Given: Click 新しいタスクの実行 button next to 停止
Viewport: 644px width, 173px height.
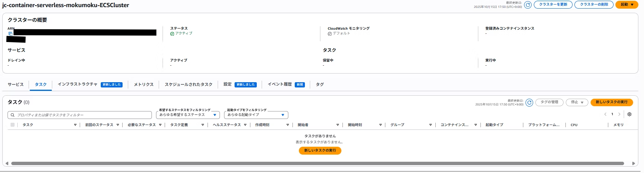Looking at the screenshot, I should (x=612, y=102).
